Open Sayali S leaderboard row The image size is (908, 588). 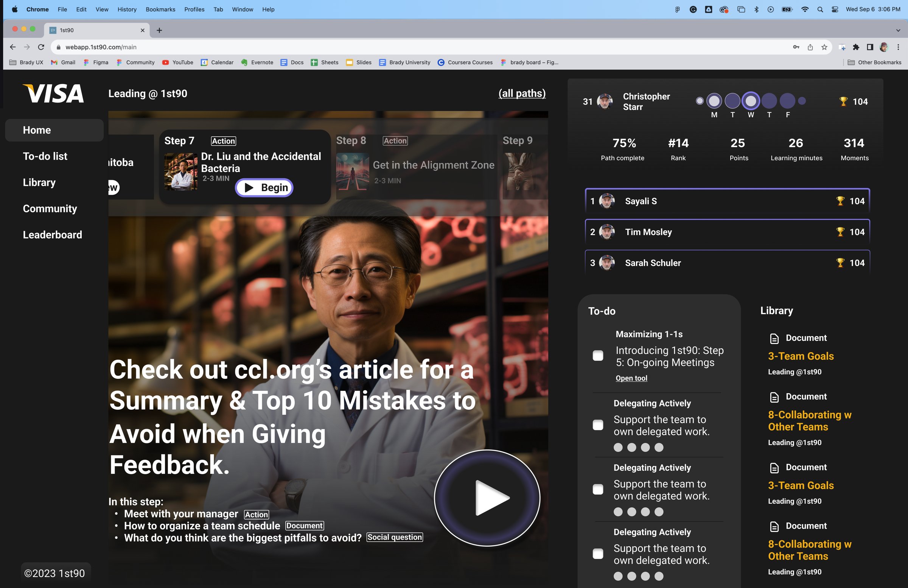(727, 201)
